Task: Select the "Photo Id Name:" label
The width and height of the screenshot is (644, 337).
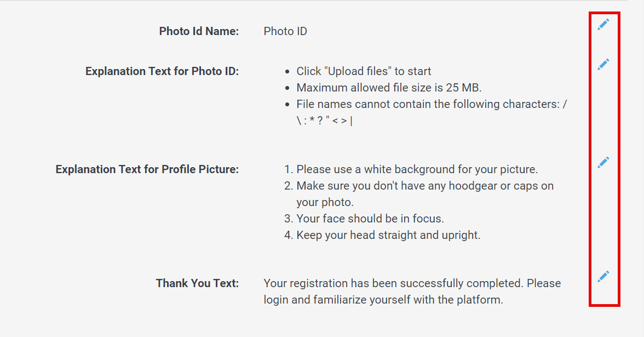Action: (x=199, y=31)
